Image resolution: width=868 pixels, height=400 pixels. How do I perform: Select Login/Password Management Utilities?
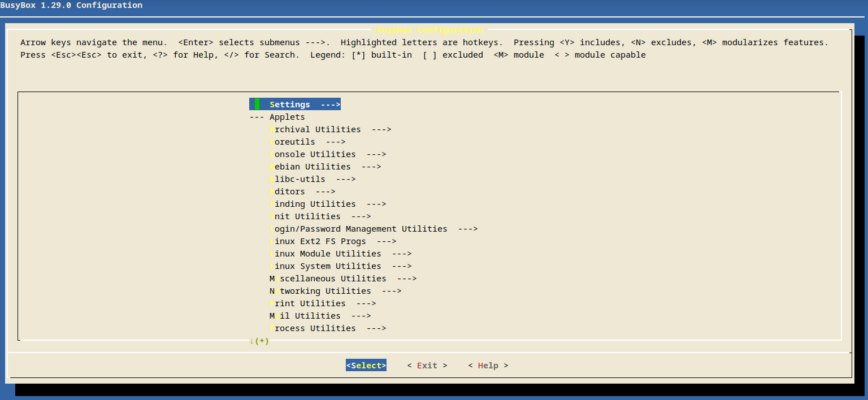click(374, 229)
